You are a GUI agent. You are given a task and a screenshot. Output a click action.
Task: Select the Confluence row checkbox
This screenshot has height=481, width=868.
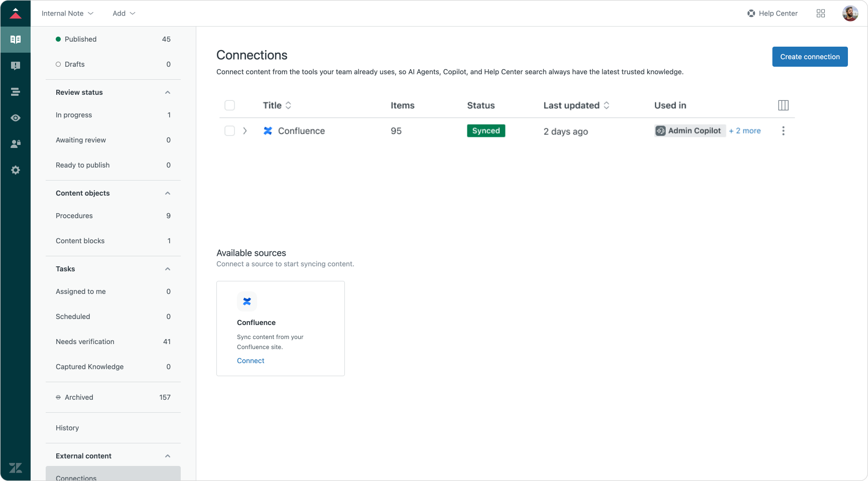pyautogui.click(x=230, y=131)
